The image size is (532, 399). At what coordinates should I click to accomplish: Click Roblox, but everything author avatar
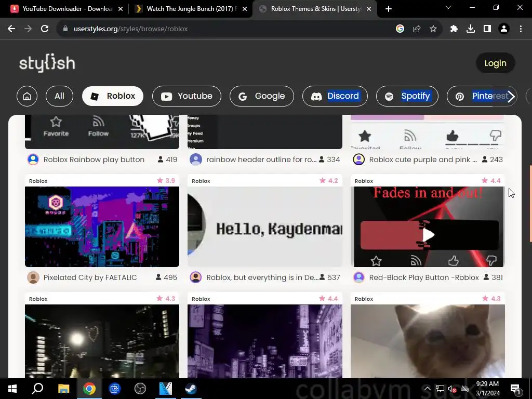point(196,277)
